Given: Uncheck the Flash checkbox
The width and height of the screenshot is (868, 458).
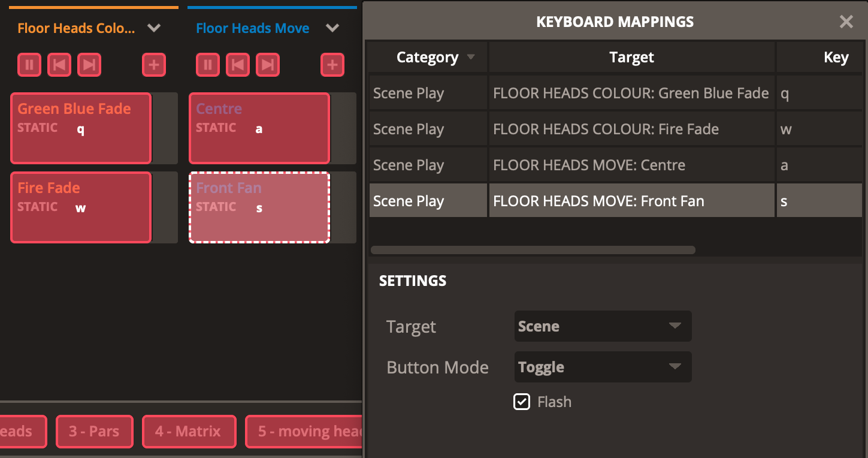Looking at the screenshot, I should [522, 402].
